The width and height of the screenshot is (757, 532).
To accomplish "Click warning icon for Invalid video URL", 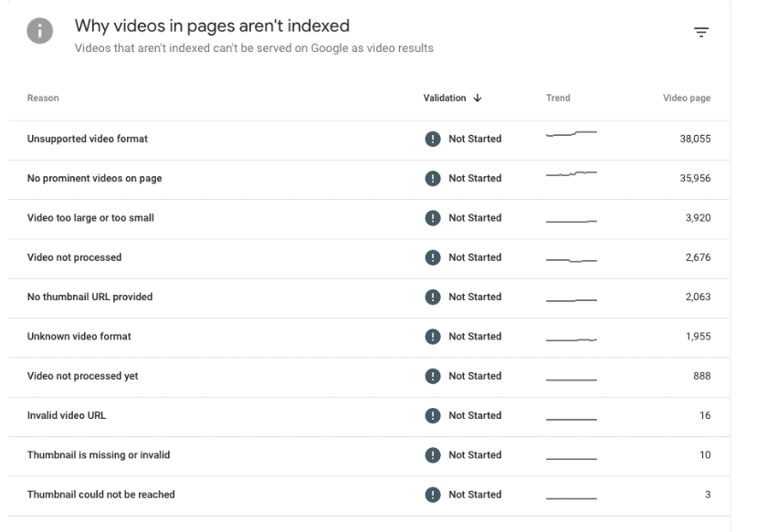I will point(433,416).
